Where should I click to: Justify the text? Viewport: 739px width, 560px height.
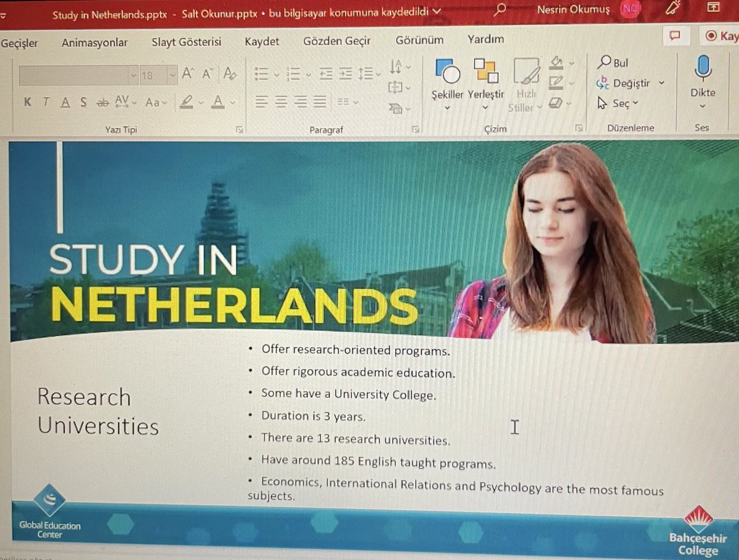pos(320,102)
